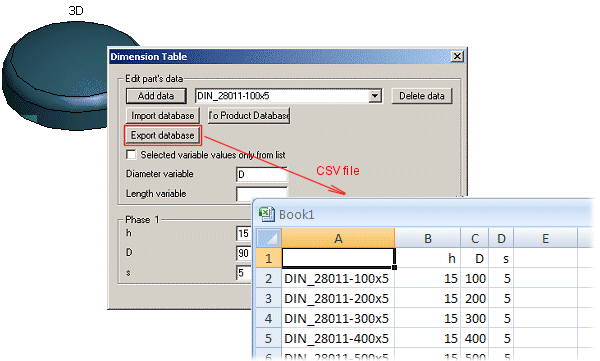Click the Phase 1 s value field

(x=244, y=273)
